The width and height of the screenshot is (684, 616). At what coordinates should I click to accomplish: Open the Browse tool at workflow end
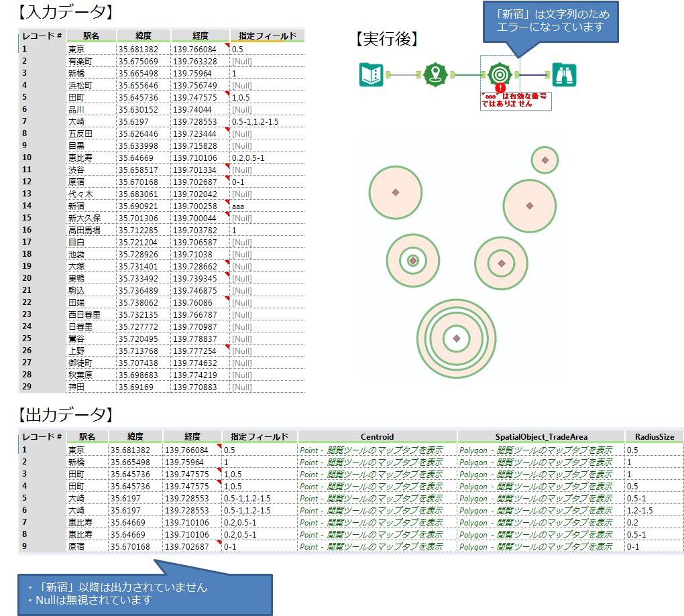(563, 75)
